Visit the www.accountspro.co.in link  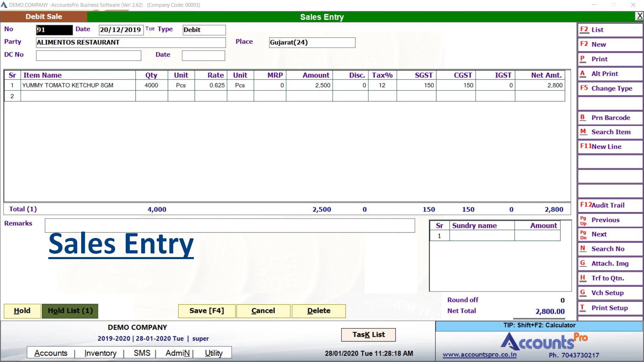click(x=479, y=355)
